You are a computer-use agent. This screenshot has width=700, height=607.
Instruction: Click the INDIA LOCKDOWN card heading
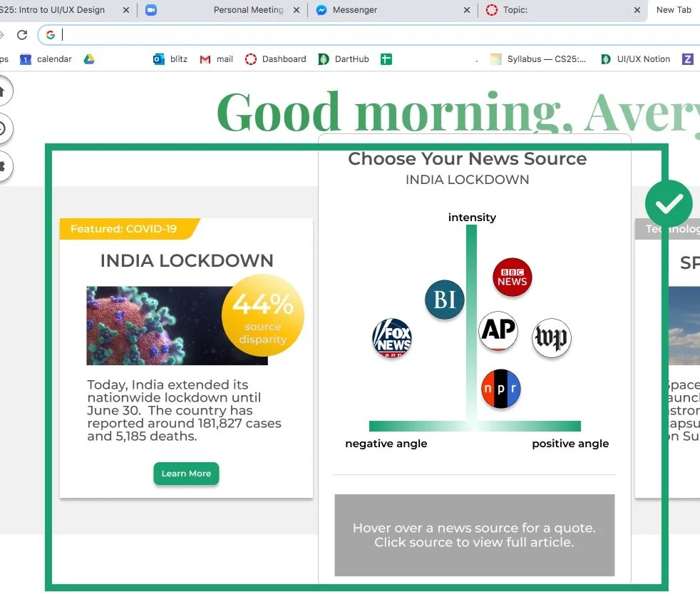[187, 260]
